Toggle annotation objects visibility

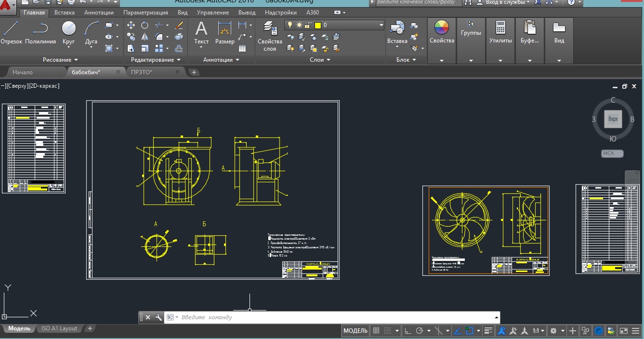(502, 331)
